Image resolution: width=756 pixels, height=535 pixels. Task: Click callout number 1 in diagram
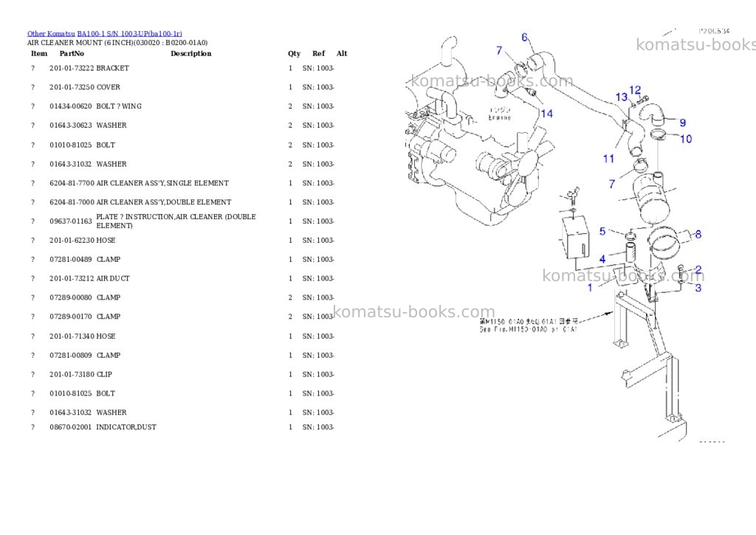[x=590, y=289]
